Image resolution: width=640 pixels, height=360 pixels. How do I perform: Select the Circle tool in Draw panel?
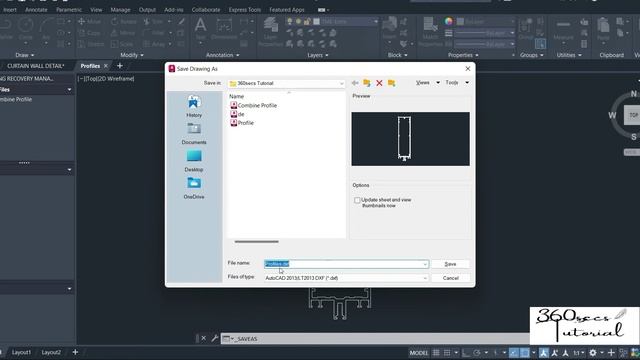pyautogui.click(x=25, y=29)
